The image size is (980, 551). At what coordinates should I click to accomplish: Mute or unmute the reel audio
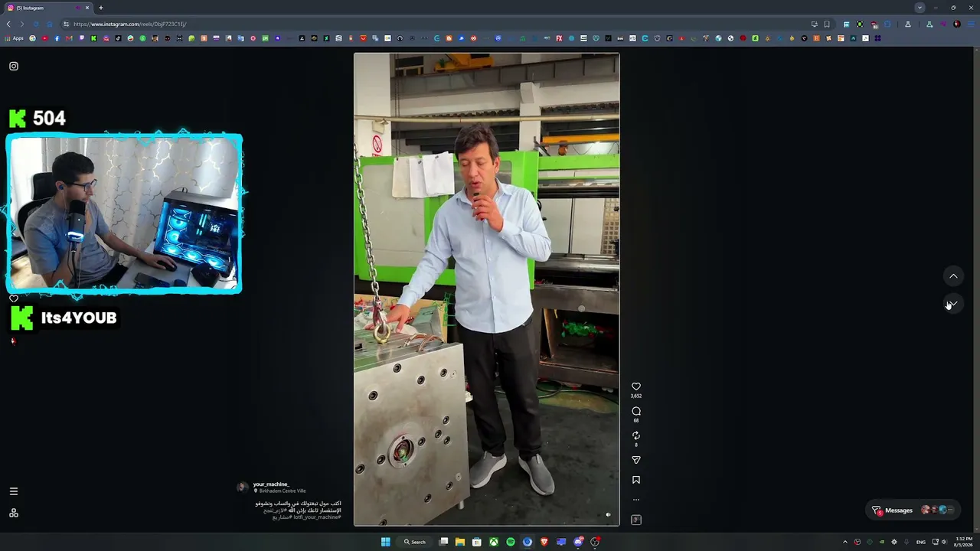[608, 515]
